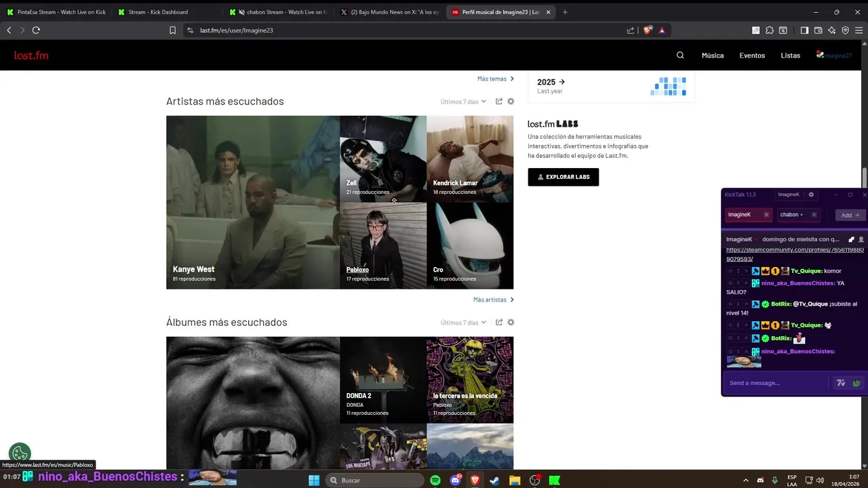The image size is (868, 488).
Task: Open the Zell artist tile
Action: [x=383, y=159]
